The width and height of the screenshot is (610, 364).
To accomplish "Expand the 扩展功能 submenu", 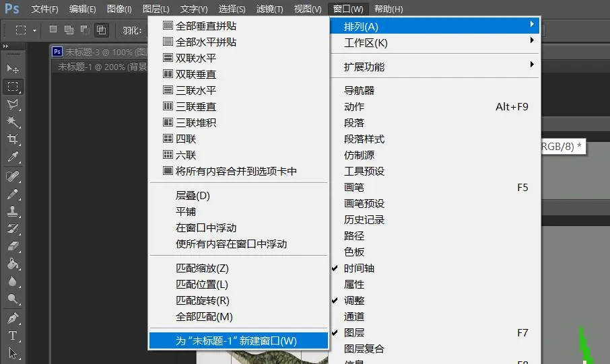I will pos(434,67).
